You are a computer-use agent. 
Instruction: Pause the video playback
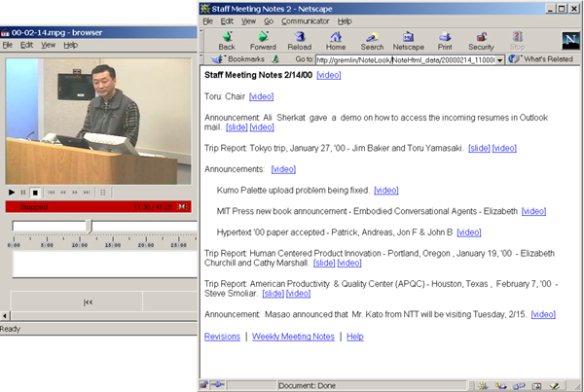click(x=23, y=193)
